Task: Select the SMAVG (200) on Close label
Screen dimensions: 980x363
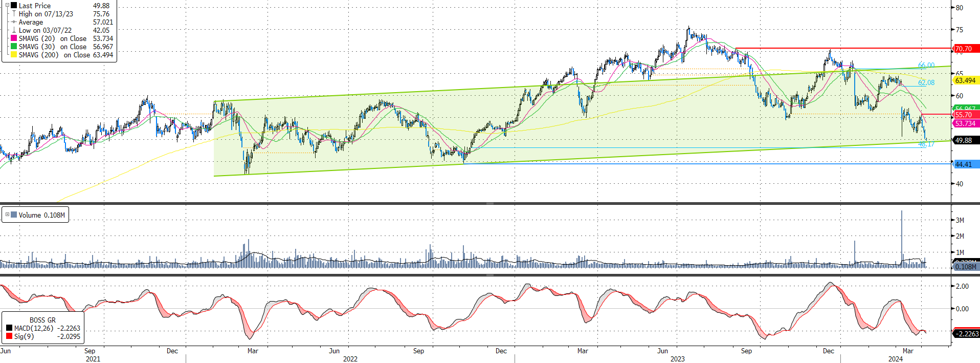Action: coord(55,55)
